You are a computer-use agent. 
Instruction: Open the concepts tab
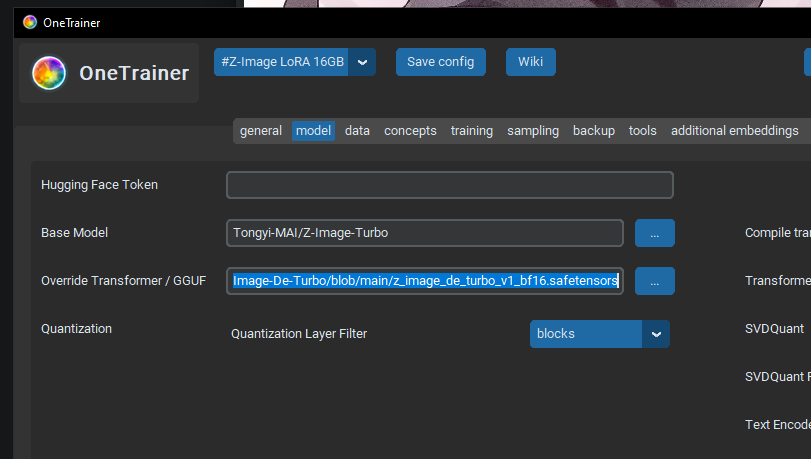click(x=410, y=131)
